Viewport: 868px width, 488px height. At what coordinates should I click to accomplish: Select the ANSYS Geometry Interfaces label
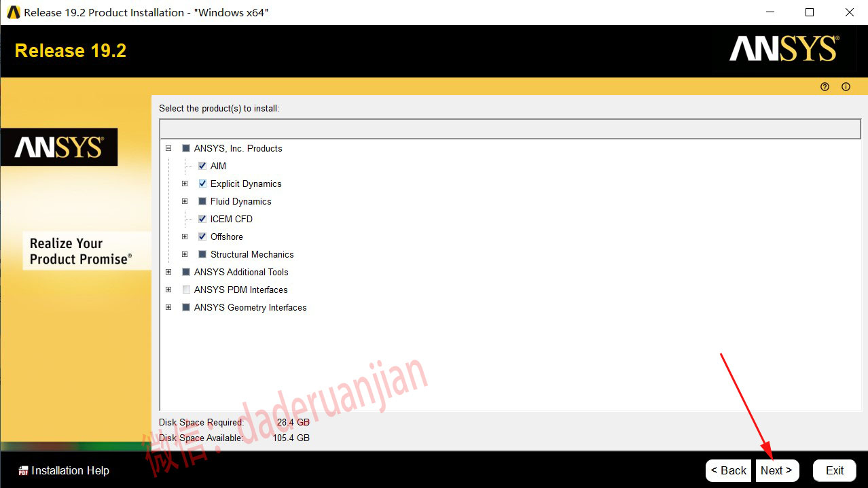pyautogui.click(x=251, y=307)
